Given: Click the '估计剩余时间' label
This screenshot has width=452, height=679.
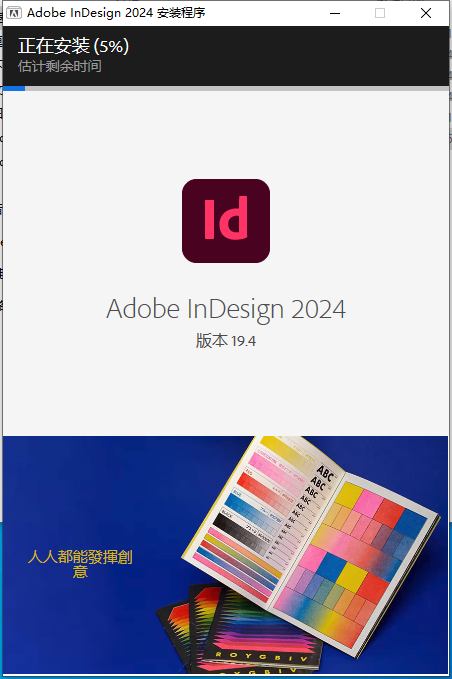Looking at the screenshot, I should [x=60, y=66].
